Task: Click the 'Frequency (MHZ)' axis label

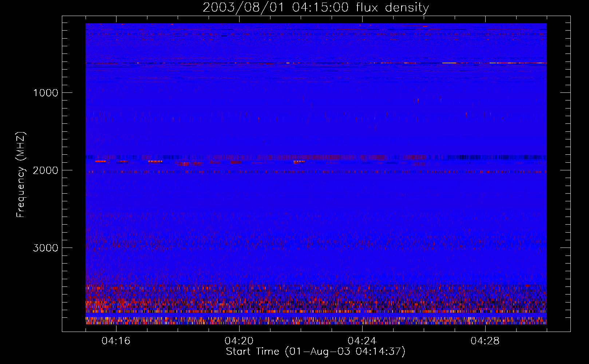Action: click(21, 175)
